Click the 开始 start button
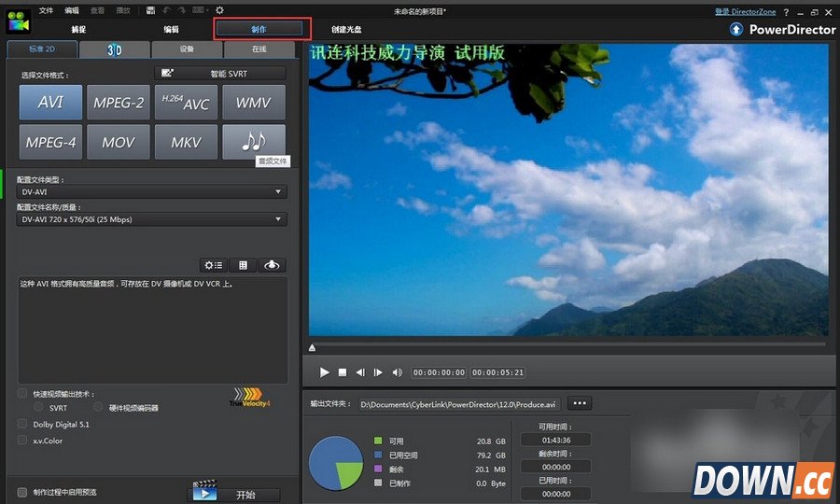Image resolution: width=840 pixels, height=504 pixels. pos(234,494)
